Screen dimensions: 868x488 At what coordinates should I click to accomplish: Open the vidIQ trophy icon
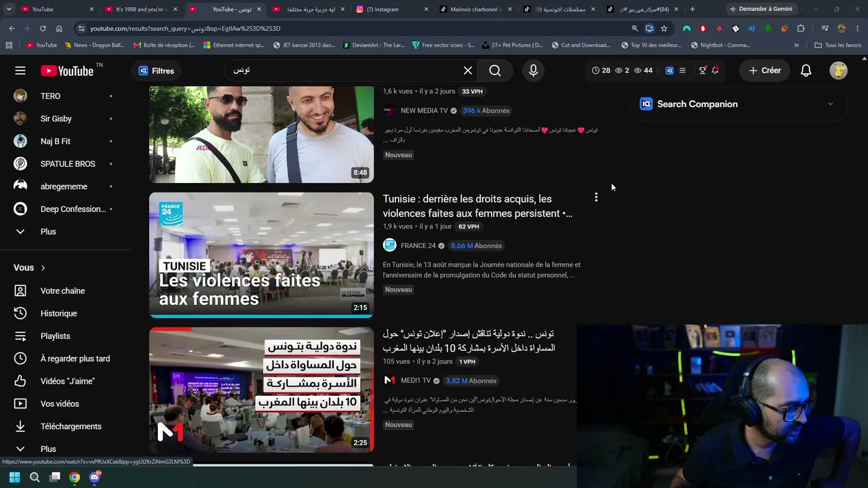pos(703,70)
